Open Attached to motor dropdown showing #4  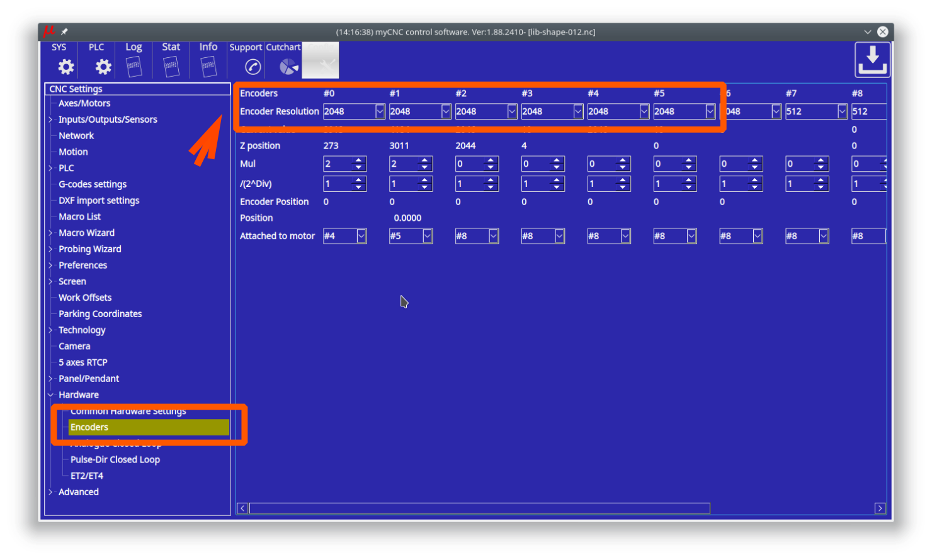[361, 236]
